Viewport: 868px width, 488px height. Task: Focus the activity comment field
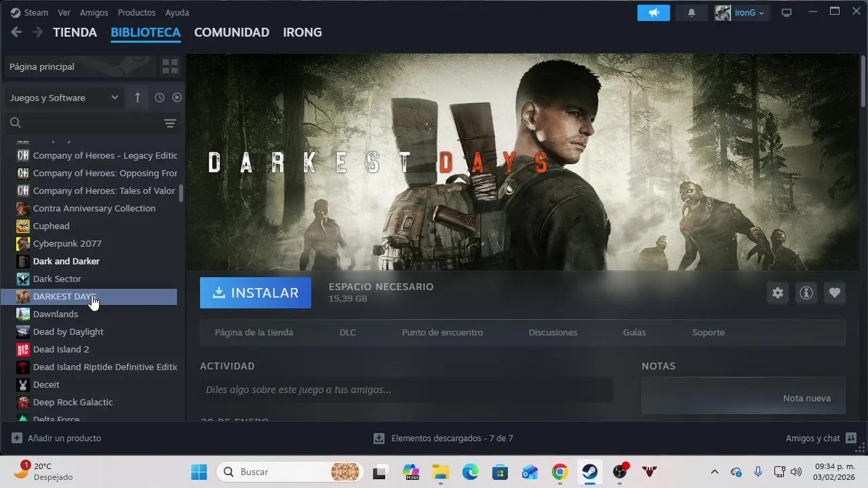(406, 390)
